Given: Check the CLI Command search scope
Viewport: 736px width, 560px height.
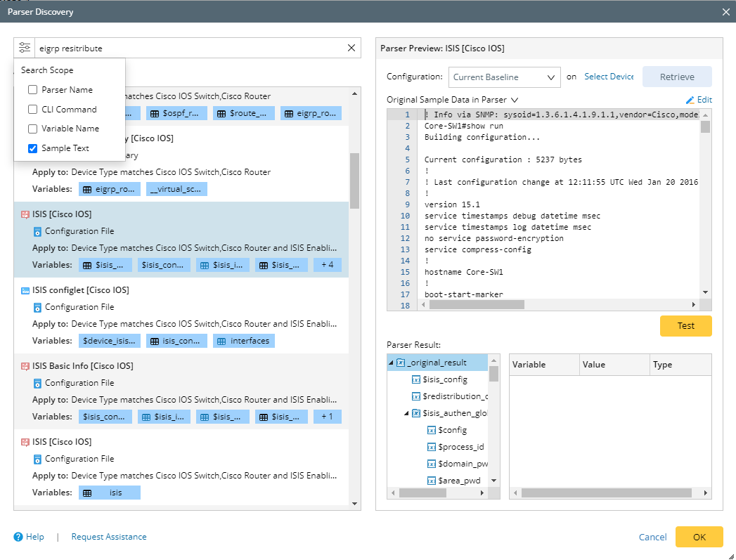Looking at the screenshot, I should [33, 110].
